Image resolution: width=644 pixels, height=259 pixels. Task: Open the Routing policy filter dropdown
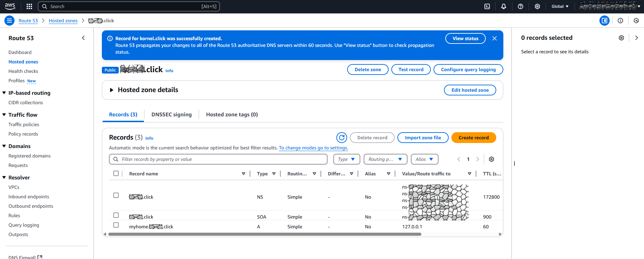tap(386, 159)
